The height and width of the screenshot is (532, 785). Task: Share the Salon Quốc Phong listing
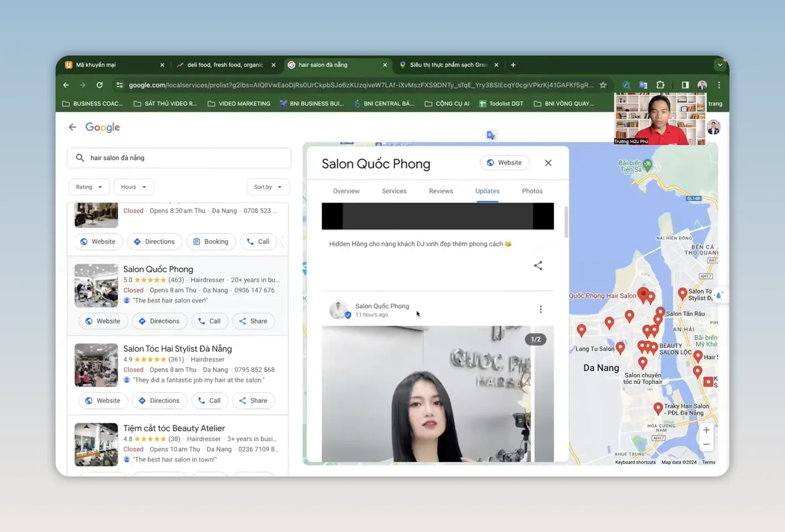[253, 321]
